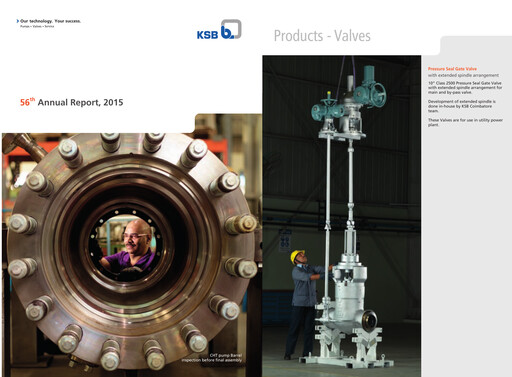This screenshot has width=512, height=377.
Task: Click the 'CHT pump barrel inspection' caption
Action: click(212, 358)
